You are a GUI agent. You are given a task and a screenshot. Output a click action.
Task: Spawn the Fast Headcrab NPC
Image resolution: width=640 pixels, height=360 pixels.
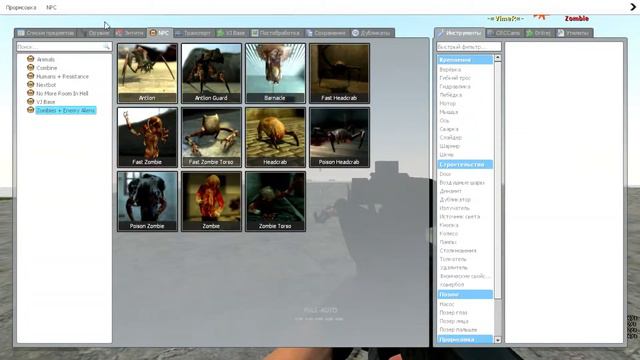(x=340, y=73)
